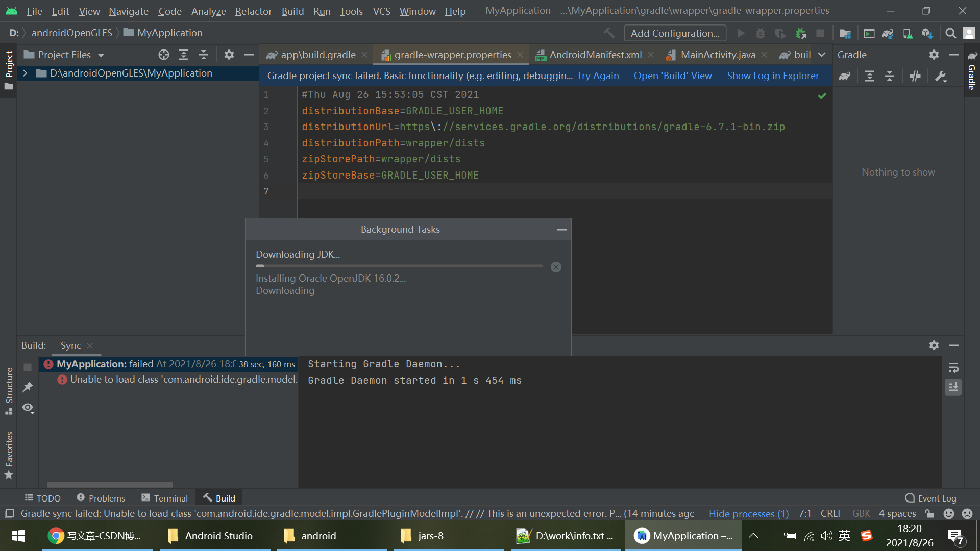This screenshot has height=551, width=980.
Task: Open Gradle build tool settings wrench icon
Action: pos(941,76)
